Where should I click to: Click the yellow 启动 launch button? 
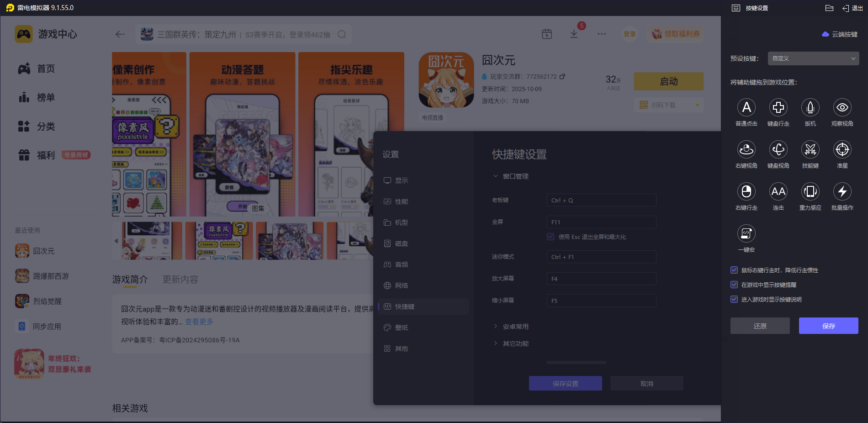coord(669,81)
